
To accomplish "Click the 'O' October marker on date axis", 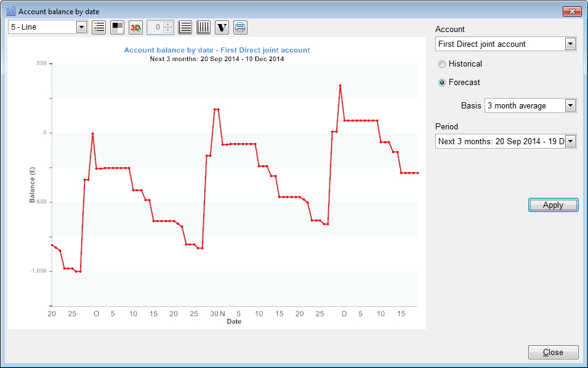I will pyautogui.click(x=97, y=314).
